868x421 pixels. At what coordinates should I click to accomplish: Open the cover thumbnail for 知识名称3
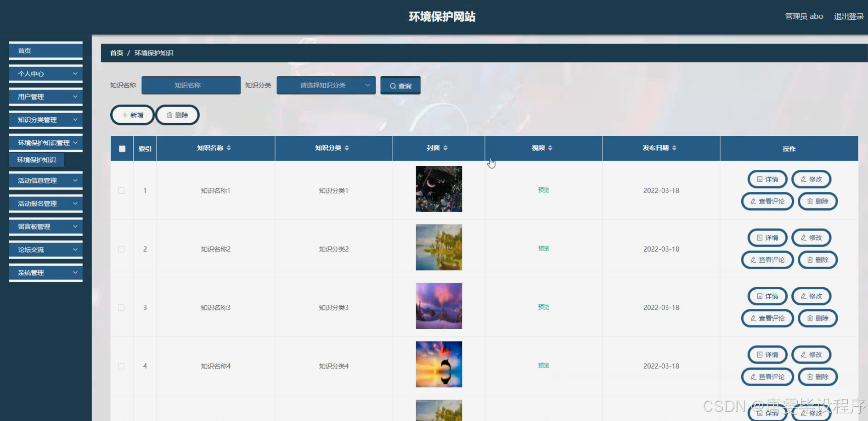point(439,306)
